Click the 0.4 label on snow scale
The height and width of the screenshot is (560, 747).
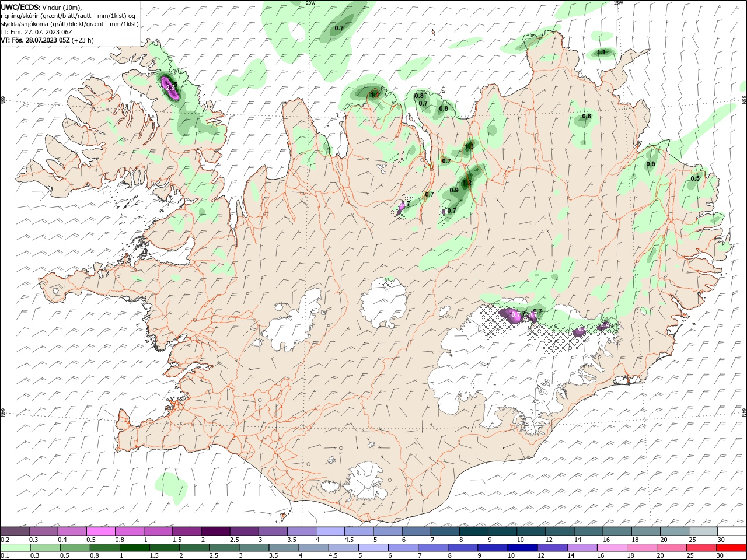[62, 540]
